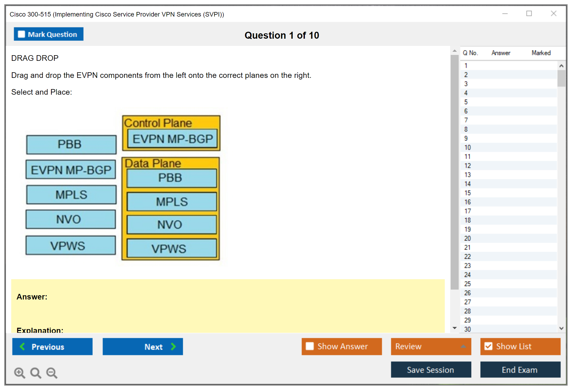
Task: Select question 25 in the list
Action: 467,284
